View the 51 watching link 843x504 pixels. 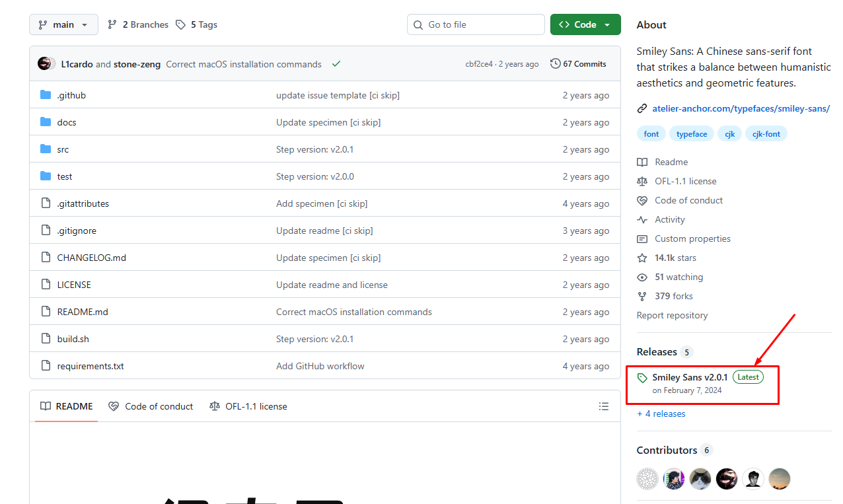(x=670, y=277)
